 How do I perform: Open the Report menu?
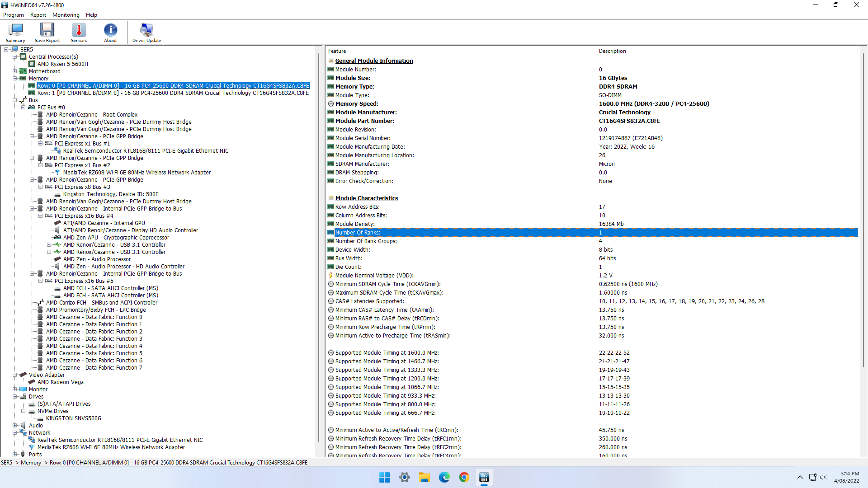pos(38,15)
